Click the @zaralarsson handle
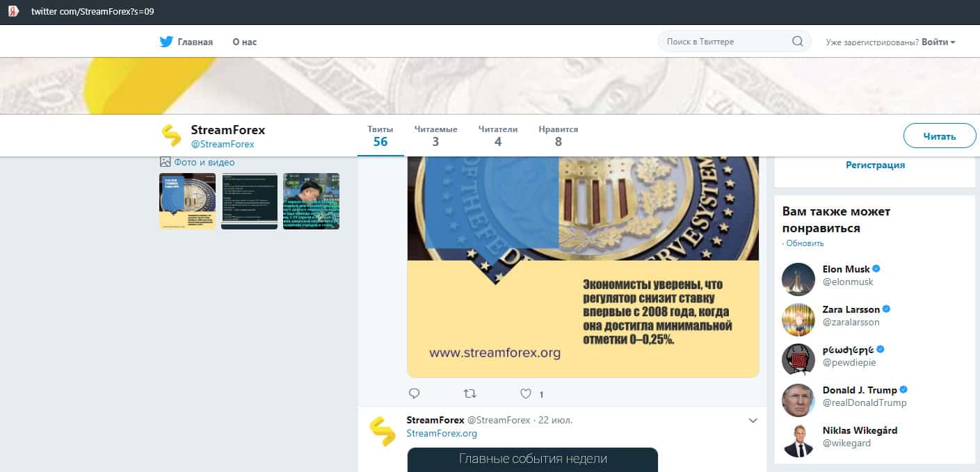The width and height of the screenshot is (980, 472). click(851, 322)
